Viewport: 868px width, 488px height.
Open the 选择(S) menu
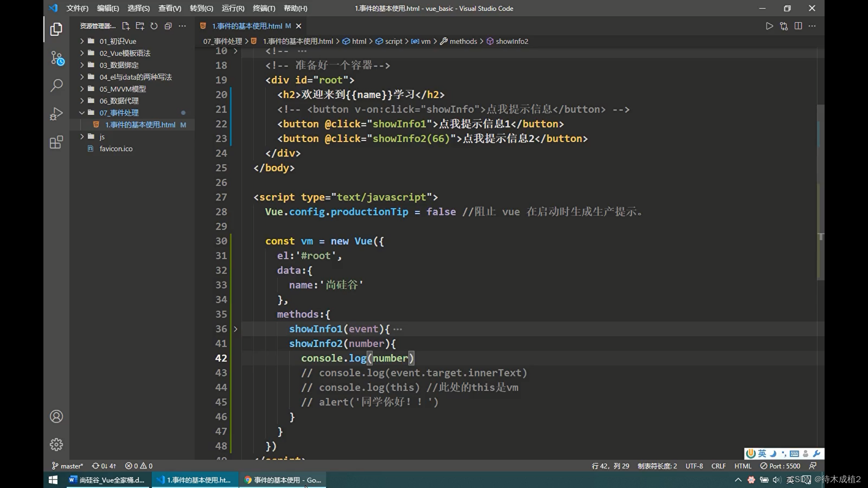139,8
